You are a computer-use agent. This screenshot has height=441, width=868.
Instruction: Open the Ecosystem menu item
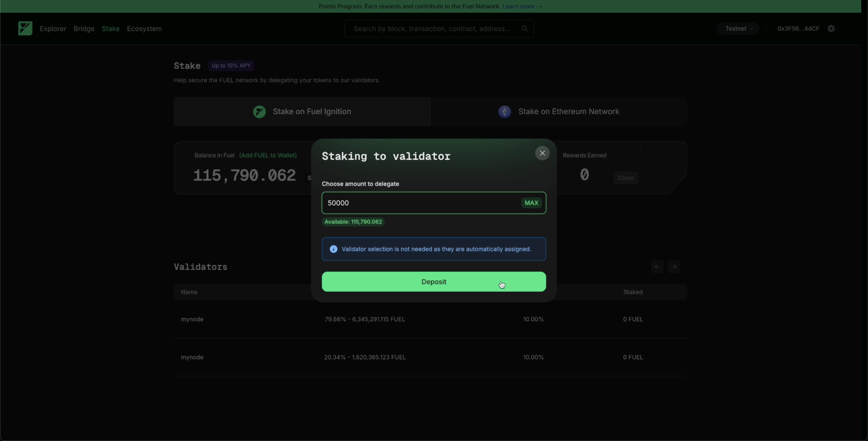click(x=144, y=29)
